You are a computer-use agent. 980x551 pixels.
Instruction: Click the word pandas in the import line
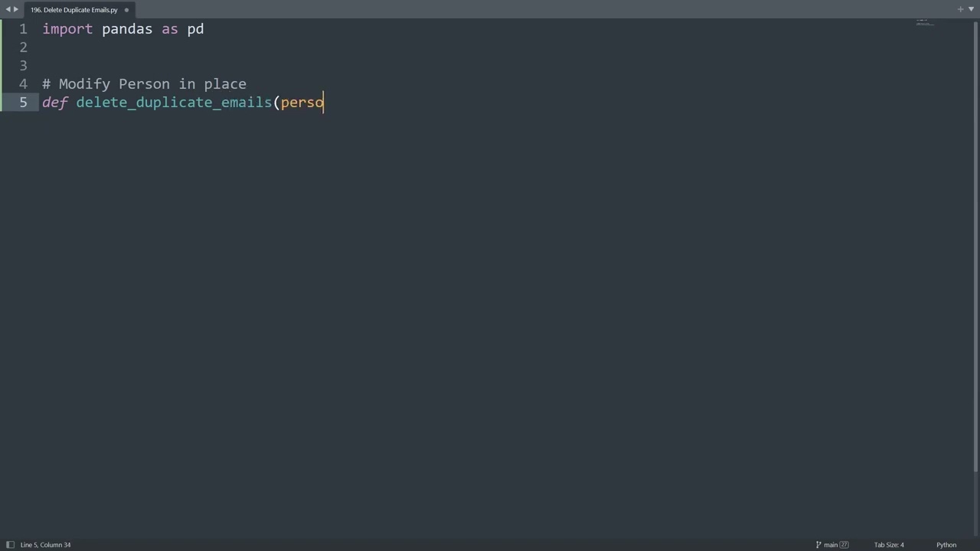127,29
